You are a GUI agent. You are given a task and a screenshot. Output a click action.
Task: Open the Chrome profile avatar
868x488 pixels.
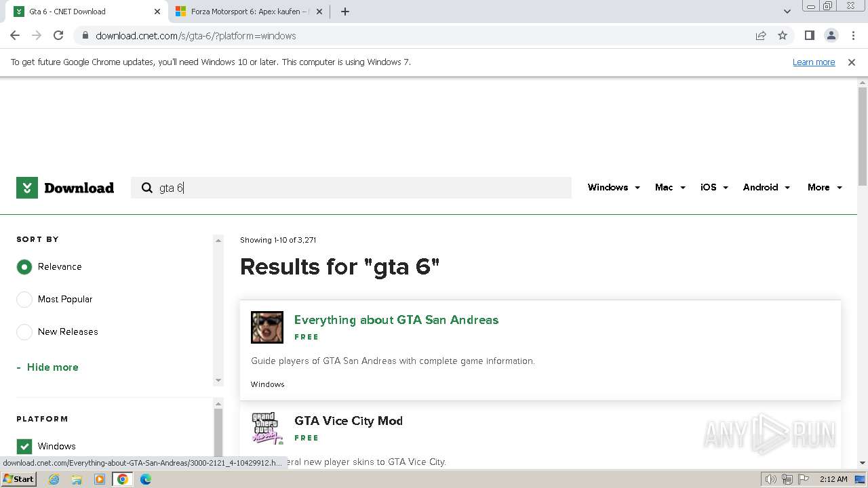click(x=831, y=36)
